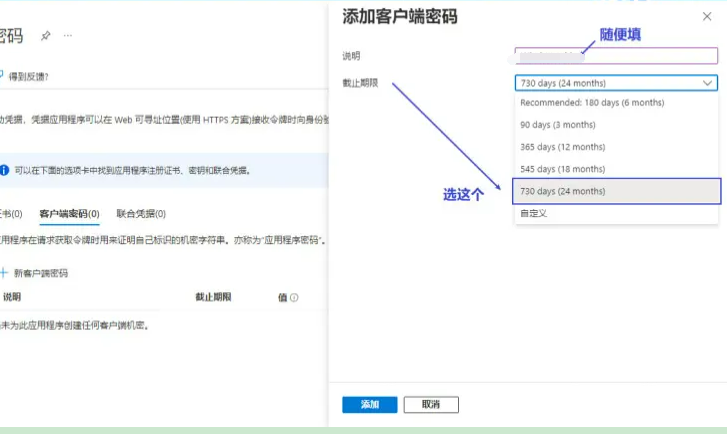Click the 添加 button
The width and height of the screenshot is (727, 434).
[370, 404]
